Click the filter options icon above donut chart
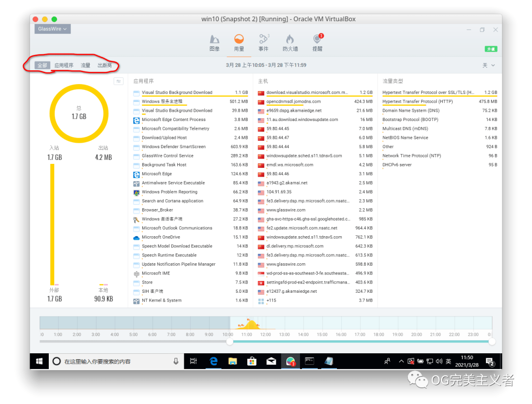Viewport: 532px width, 404px height. (118, 81)
